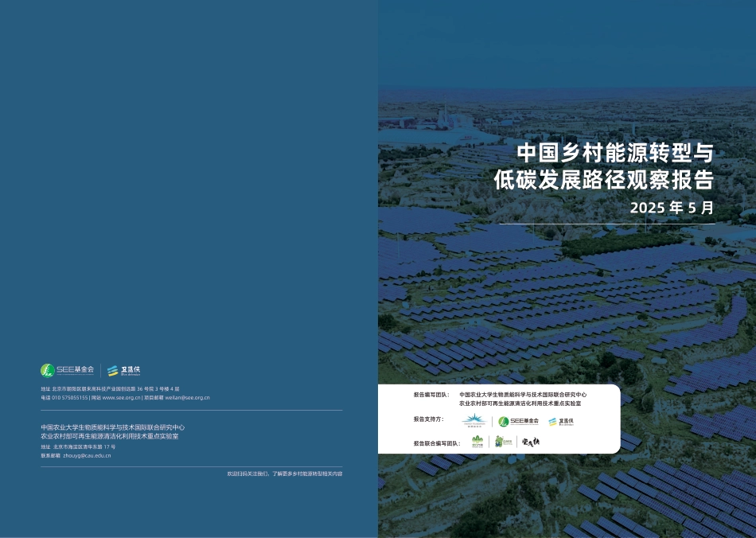The image size is (756, 538).
Task: Click the date text 2025 年 5 月
Action: 672,208
